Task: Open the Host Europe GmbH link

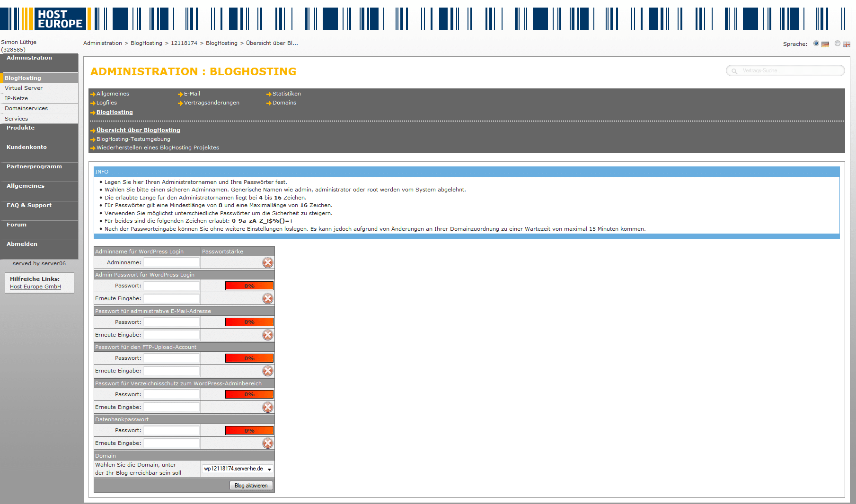Action: coord(35,287)
